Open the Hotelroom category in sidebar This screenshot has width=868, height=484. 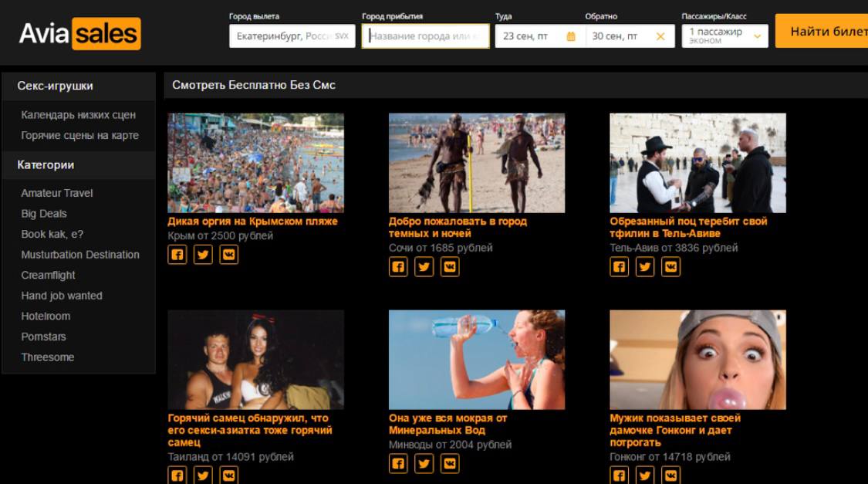pos(46,316)
